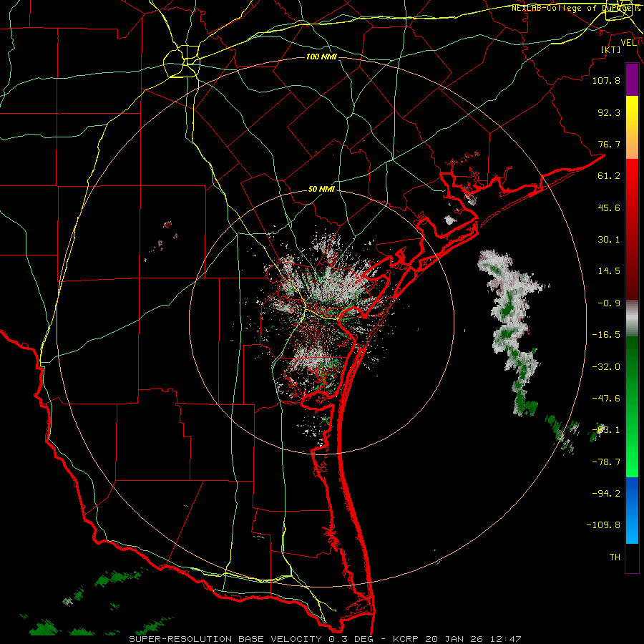The image size is (644, 644).
Task: Click the purple segment of the velocity scale
Action: (x=632, y=79)
